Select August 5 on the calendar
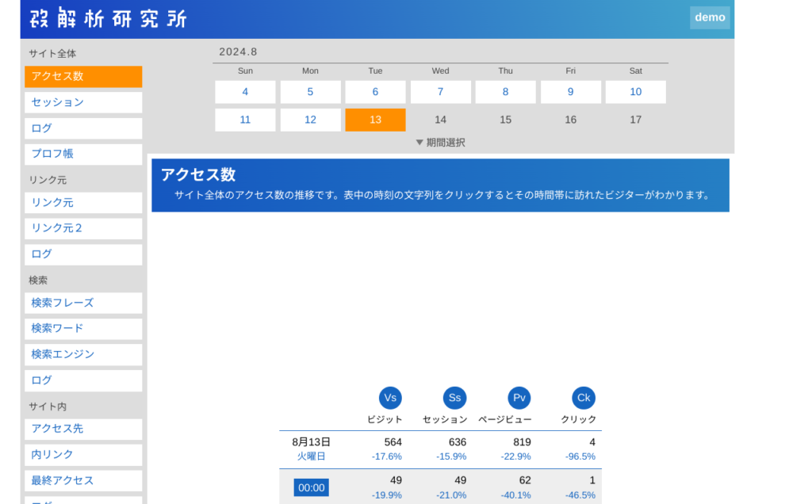 tap(310, 92)
